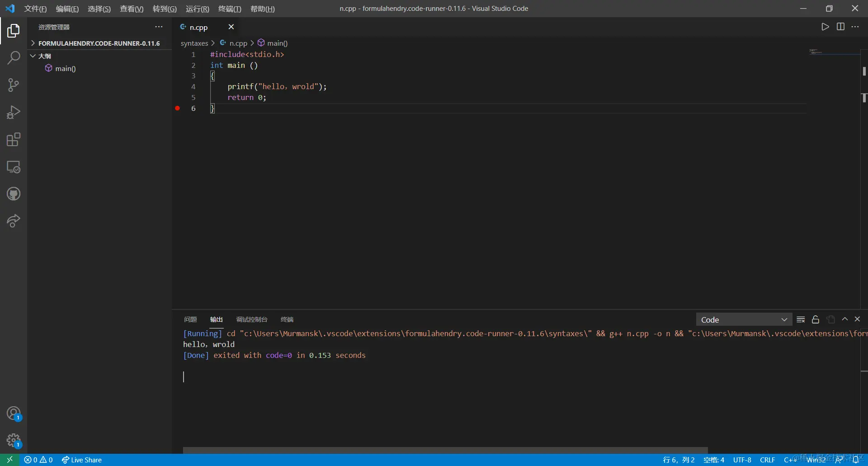Click the return 0; code line
This screenshot has width=868, height=466.
[x=247, y=97]
